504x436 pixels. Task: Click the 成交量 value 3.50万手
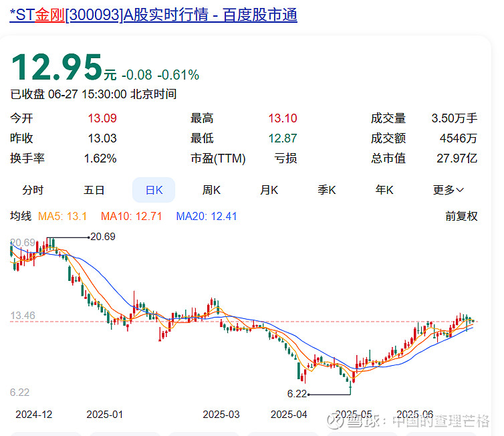pos(454,118)
